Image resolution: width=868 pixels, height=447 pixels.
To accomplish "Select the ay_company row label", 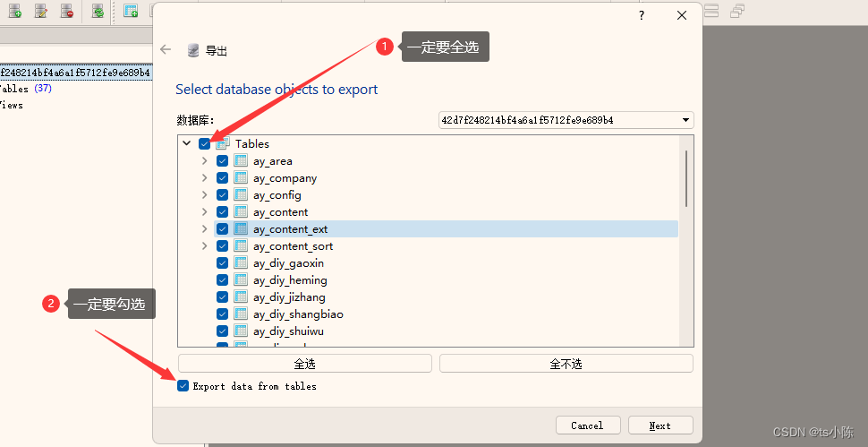I will click(x=285, y=178).
